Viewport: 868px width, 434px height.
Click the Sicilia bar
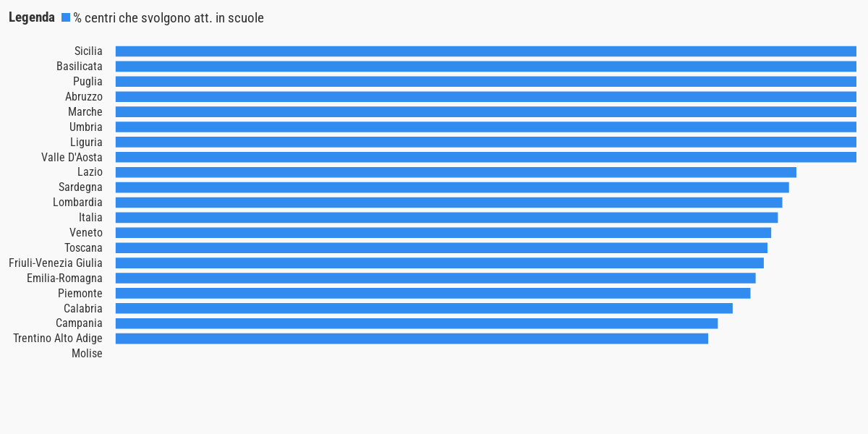coord(486,51)
